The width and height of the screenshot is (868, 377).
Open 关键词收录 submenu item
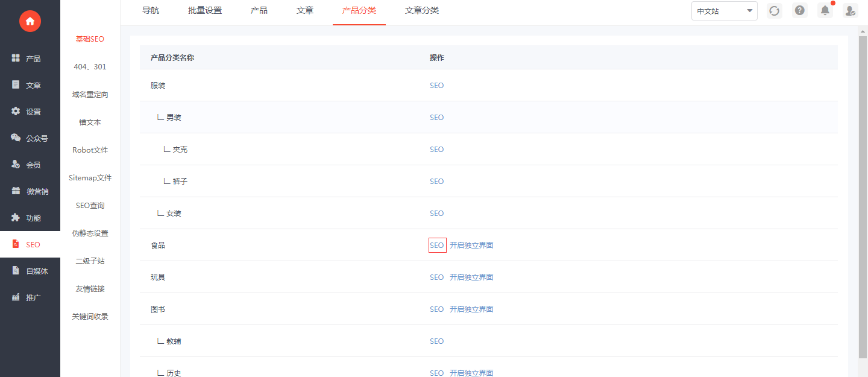pyautogui.click(x=90, y=317)
